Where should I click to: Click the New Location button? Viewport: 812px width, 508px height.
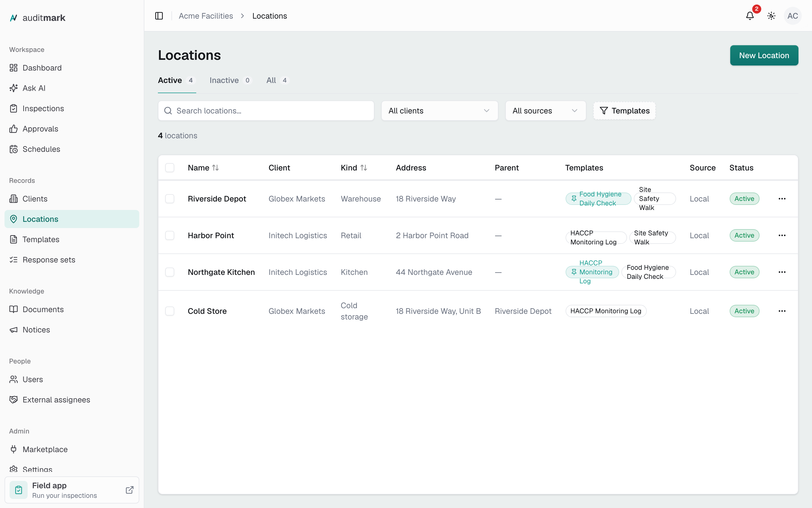pyautogui.click(x=764, y=55)
